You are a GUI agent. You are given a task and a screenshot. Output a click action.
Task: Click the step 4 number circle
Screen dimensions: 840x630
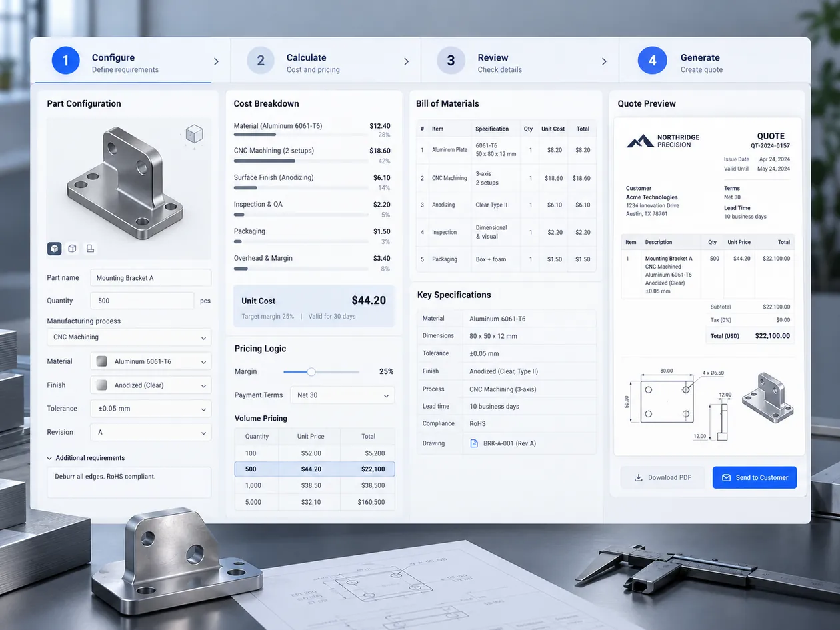(x=652, y=61)
